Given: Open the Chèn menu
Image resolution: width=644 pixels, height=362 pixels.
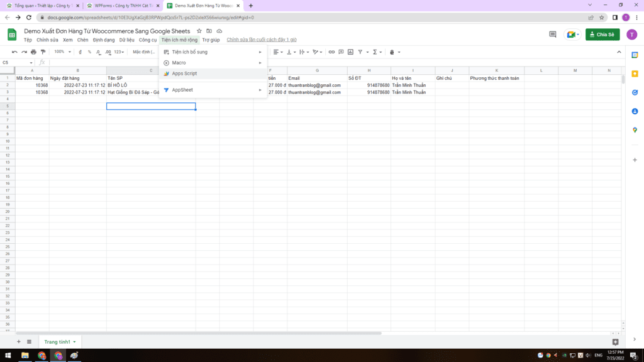Looking at the screenshot, I should point(82,40).
